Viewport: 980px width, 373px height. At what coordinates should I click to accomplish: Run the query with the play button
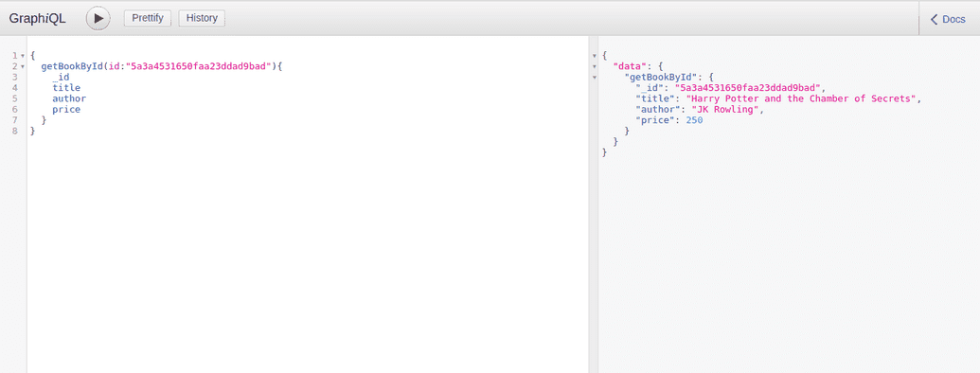coord(98,18)
